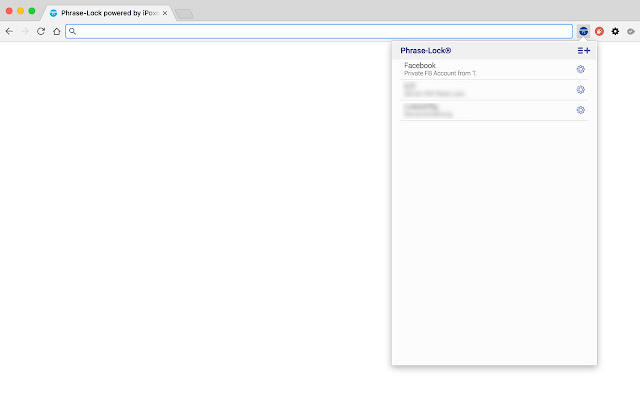Select the second blurred list entry

point(494,90)
